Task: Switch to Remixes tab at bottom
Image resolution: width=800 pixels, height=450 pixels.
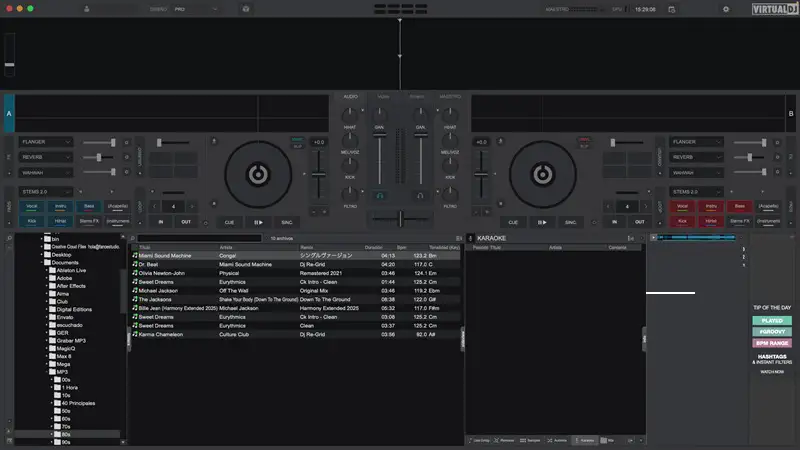Action: click(x=504, y=440)
